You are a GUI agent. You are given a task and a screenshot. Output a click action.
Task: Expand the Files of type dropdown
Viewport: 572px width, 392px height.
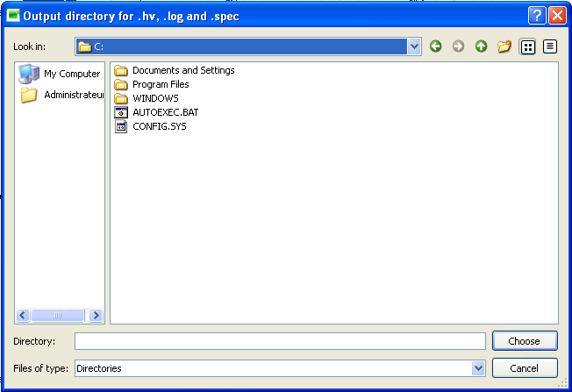478,368
